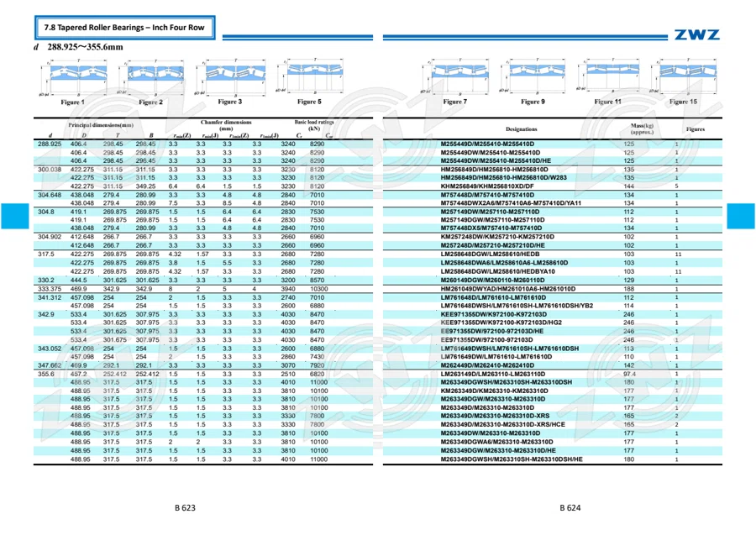Click the size range text '288.925~355.6mm'

pyautogui.click(x=85, y=47)
